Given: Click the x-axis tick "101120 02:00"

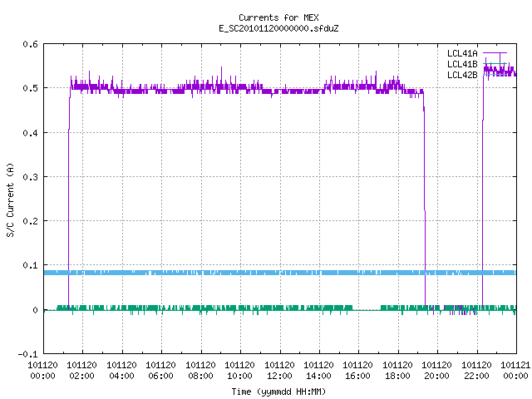Looking at the screenshot, I should pos(82,371).
